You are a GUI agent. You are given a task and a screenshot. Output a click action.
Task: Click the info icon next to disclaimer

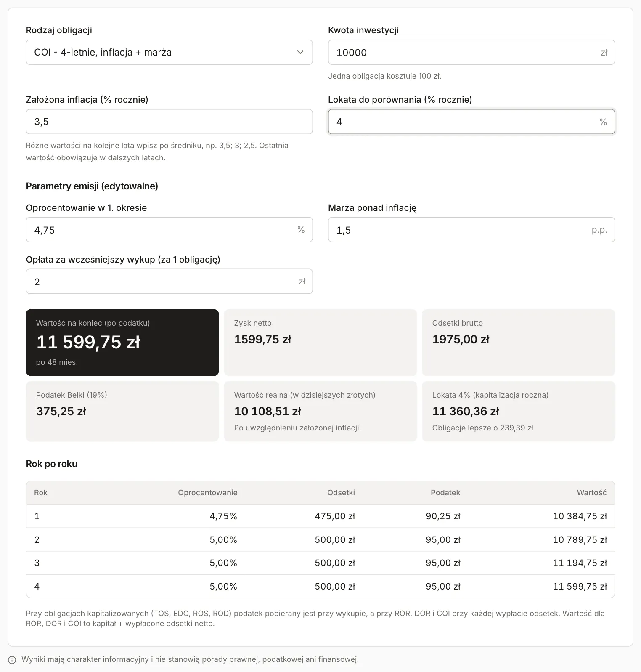(12, 660)
